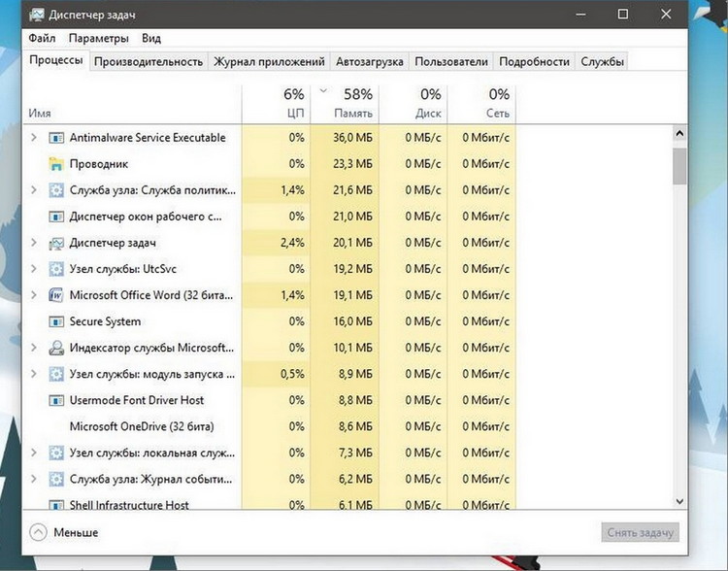
Task: Open the Вид menu
Action: tap(151, 38)
